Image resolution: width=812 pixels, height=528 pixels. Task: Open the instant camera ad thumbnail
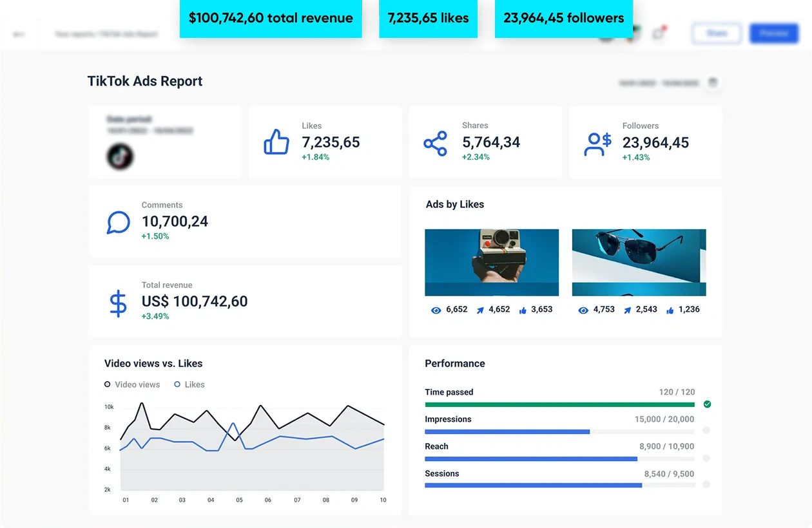tap(492, 262)
